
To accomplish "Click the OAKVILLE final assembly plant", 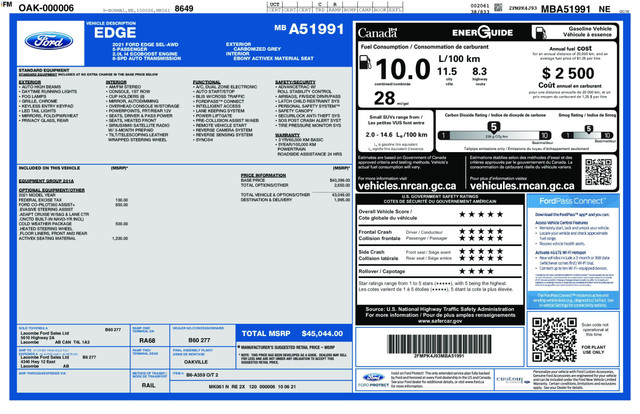I will point(196,362).
